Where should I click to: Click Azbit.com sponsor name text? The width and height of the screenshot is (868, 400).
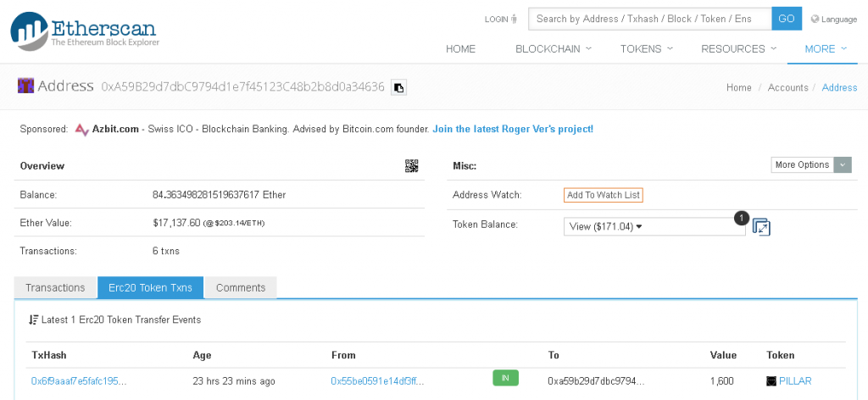click(x=115, y=129)
